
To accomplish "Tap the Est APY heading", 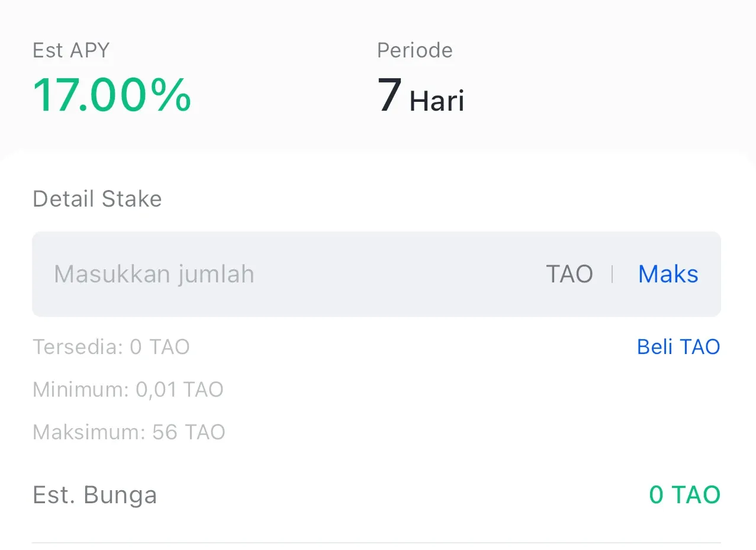I will (70, 50).
